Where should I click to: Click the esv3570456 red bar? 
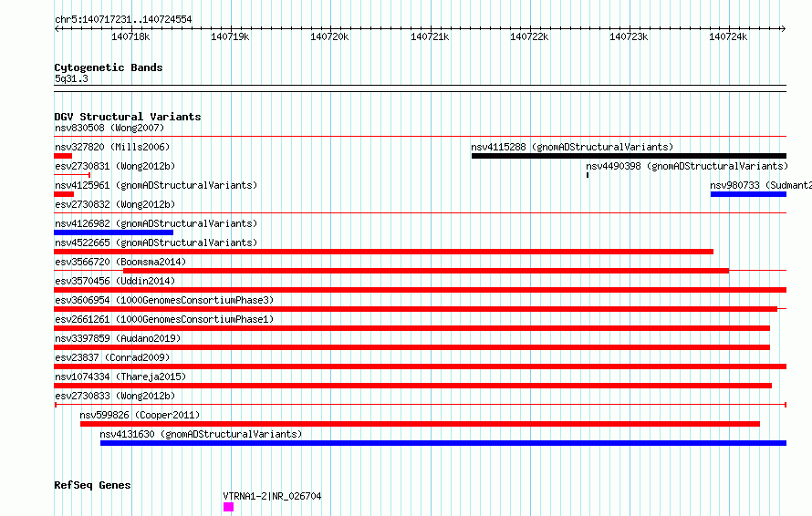click(x=420, y=290)
